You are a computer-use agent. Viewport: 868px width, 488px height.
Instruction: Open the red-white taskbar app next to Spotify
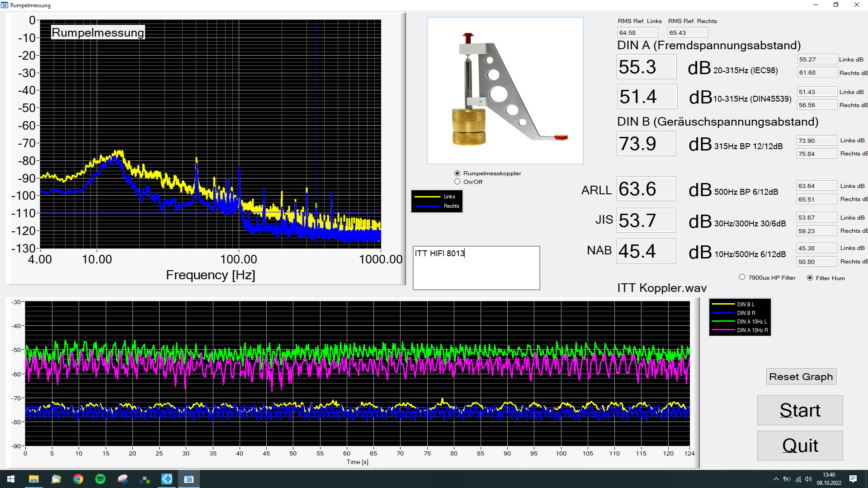123,479
